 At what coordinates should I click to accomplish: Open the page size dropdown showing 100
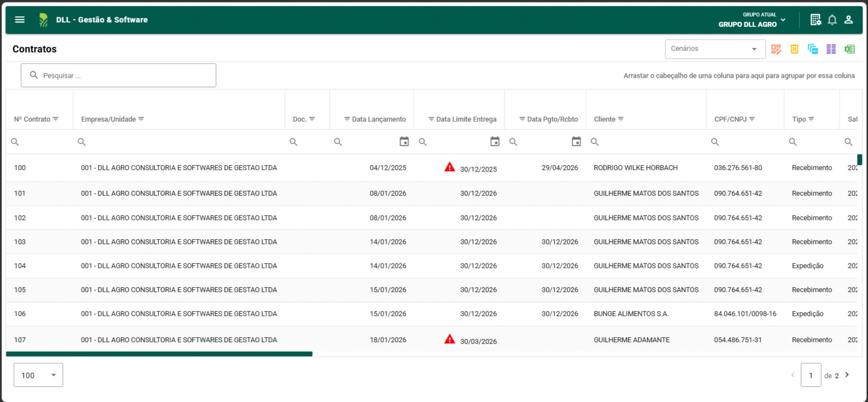(38, 375)
